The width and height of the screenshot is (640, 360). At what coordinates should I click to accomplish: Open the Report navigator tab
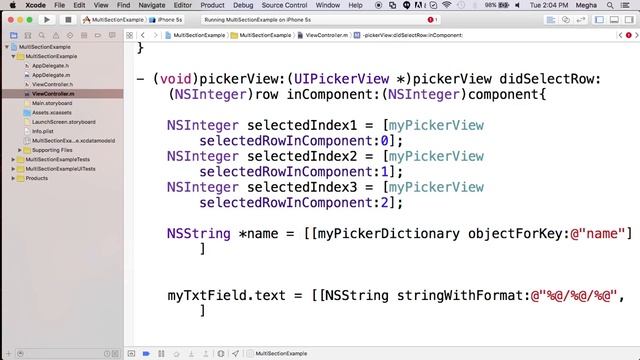(x=112, y=36)
